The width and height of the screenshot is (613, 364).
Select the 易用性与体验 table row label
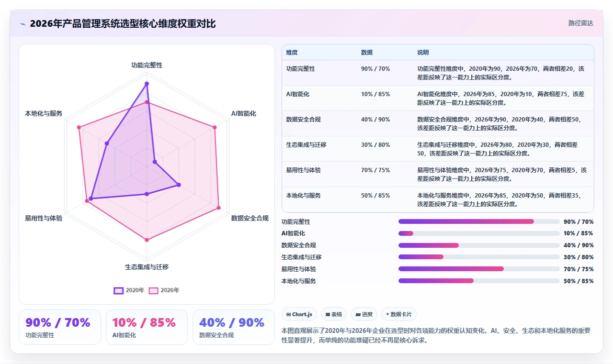[304, 170]
